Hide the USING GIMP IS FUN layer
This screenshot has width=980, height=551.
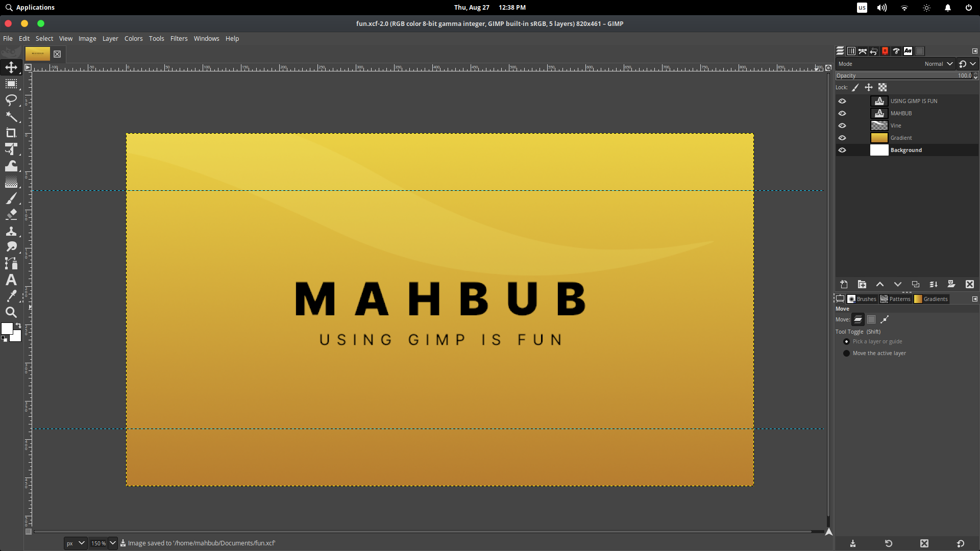[842, 101]
